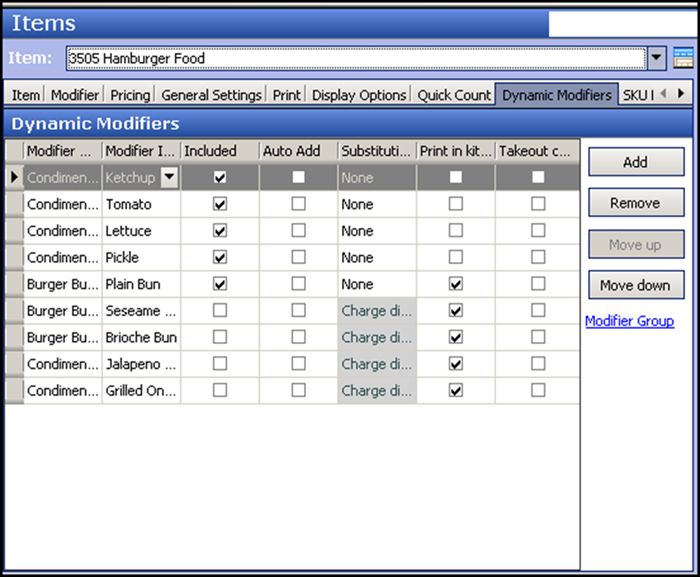Click the Auto Add column header
The width and height of the screenshot is (700, 577).
click(x=298, y=151)
